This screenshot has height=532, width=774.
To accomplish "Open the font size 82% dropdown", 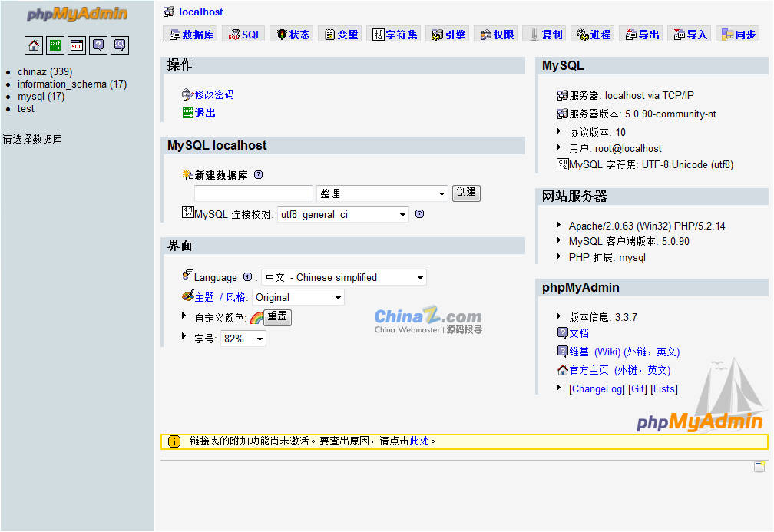I will pos(243,339).
